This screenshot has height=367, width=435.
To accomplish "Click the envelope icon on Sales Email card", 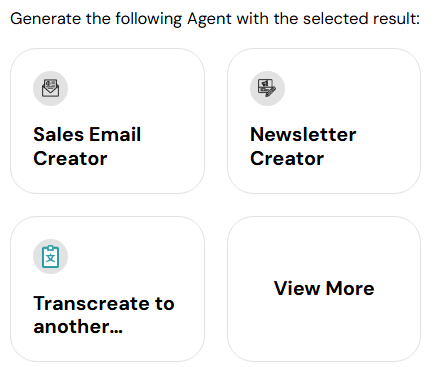I will (50, 88).
